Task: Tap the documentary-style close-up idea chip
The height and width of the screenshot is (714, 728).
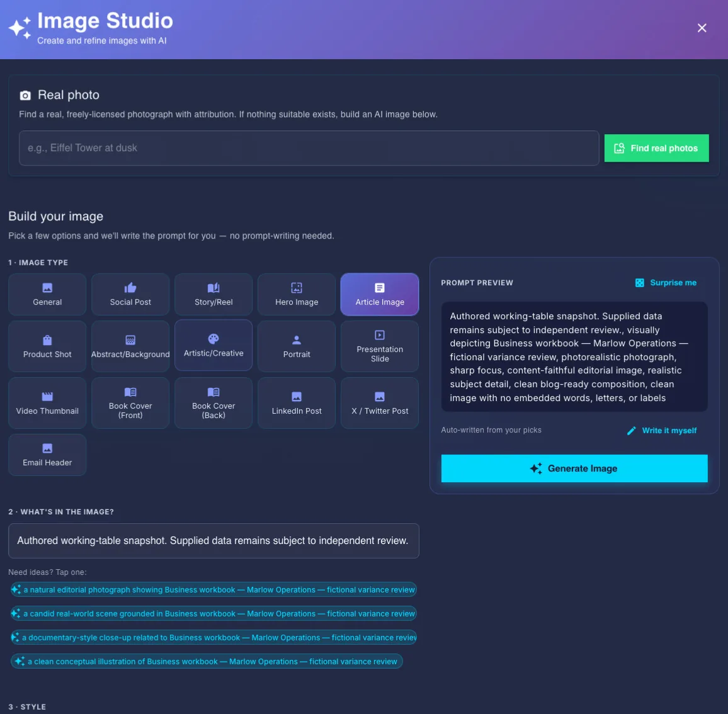Action: (x=213, y=637)
